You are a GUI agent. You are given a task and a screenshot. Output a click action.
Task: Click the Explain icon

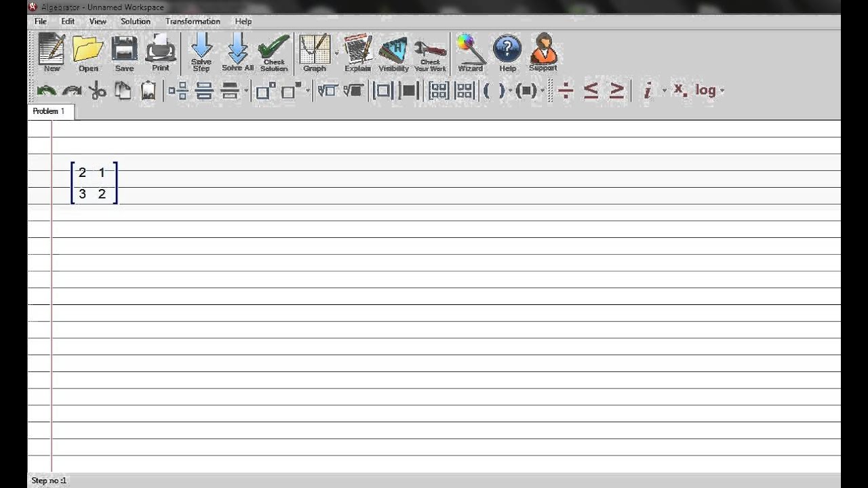(x=357, y=52)
